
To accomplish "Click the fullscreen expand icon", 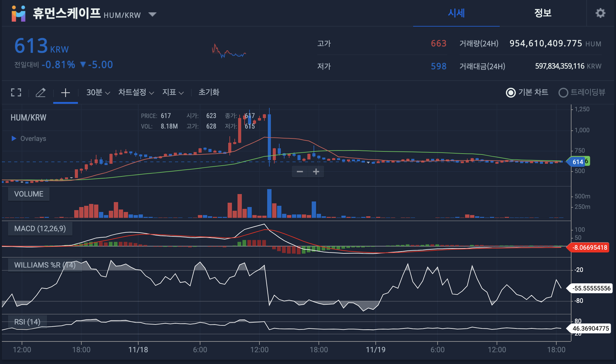I will 16,92.
